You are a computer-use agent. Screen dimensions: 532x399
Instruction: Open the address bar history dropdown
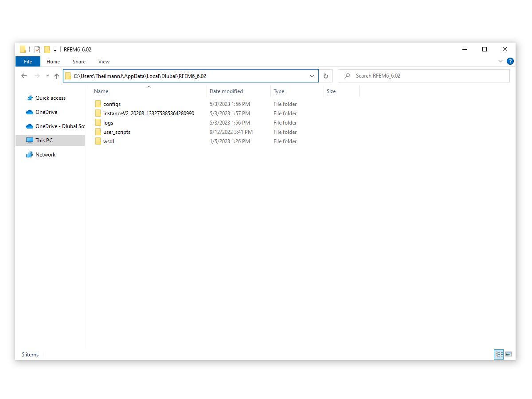tap(312, 75)
